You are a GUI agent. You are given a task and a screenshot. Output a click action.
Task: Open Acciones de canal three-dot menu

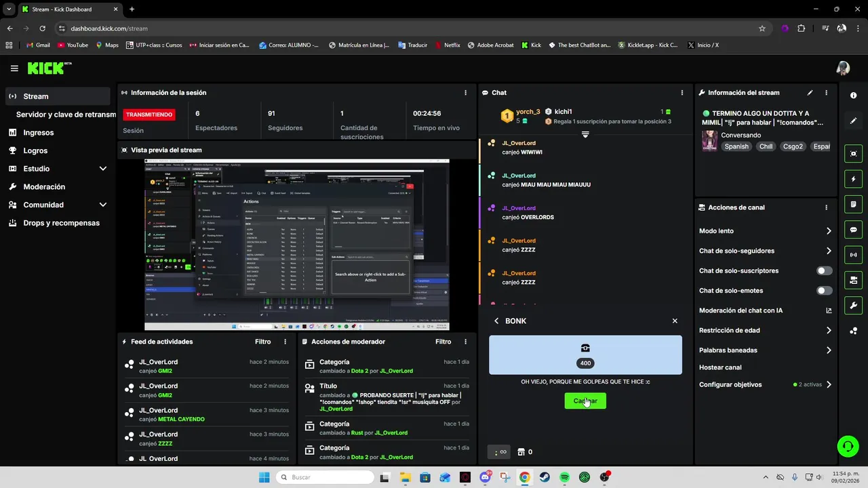pos(826,207)
